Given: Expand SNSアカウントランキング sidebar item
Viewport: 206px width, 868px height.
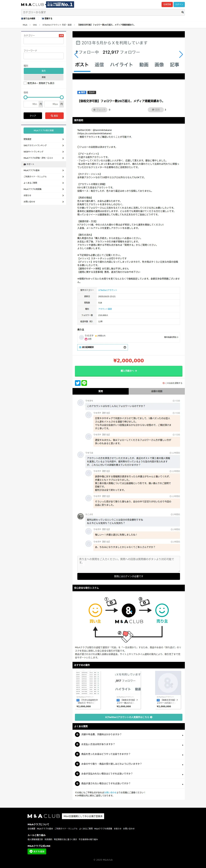Looking at the screenshot, I should coord(43,146).
